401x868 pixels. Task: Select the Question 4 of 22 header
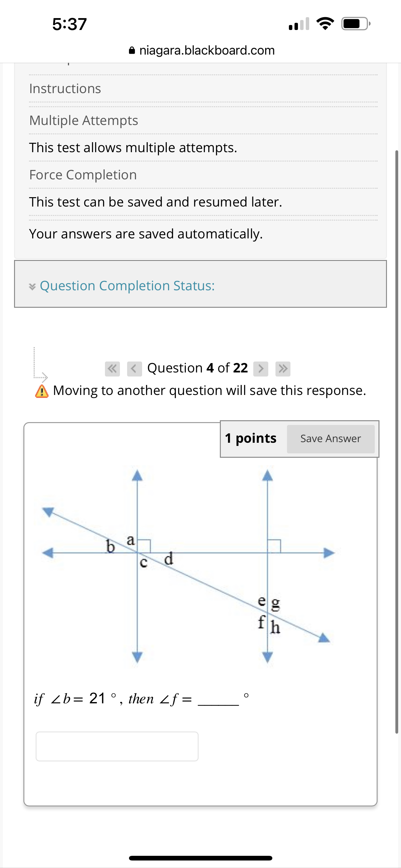coord(197,368)
